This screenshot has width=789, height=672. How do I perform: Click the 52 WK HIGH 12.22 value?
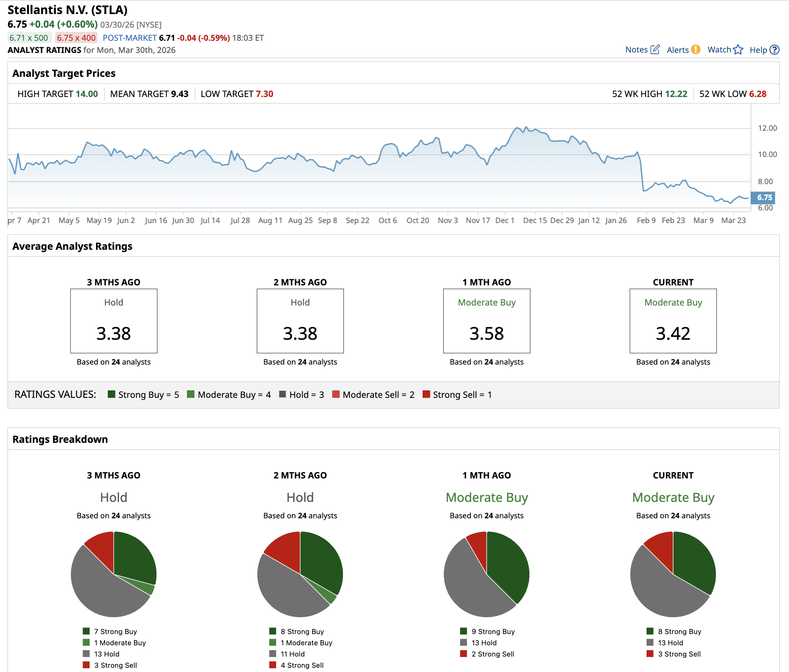click(676, 94)
